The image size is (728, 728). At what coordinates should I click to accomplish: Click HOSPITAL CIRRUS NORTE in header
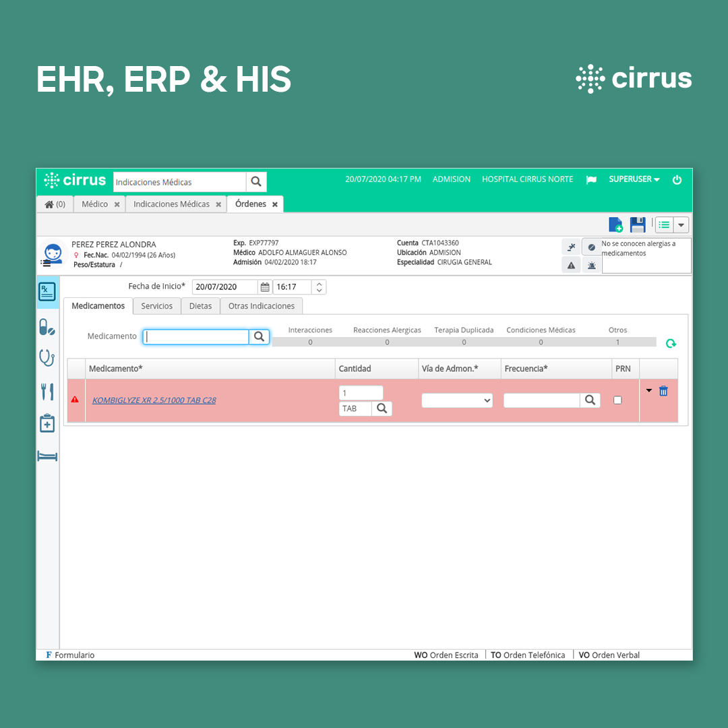point(527,179)
